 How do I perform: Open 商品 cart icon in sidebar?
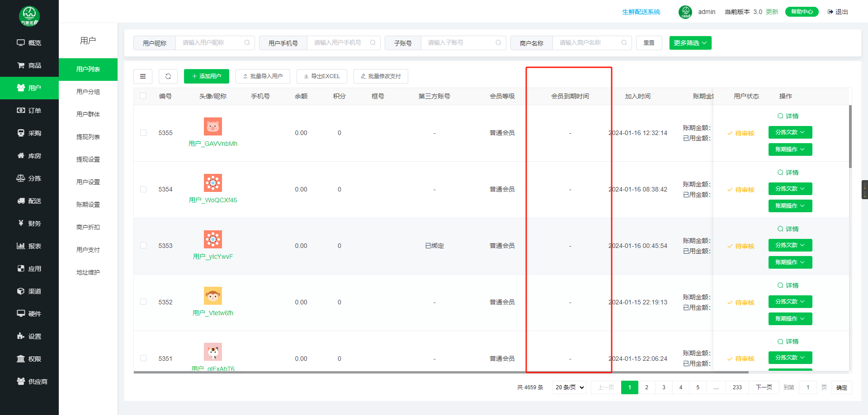point(21,65)
